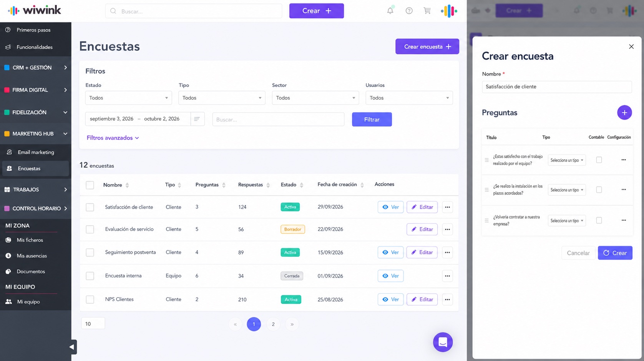Reorder handle for ¿Se realizo la instalación question
The height and width of the screenshot is (361, 644).
click(487, 190)
